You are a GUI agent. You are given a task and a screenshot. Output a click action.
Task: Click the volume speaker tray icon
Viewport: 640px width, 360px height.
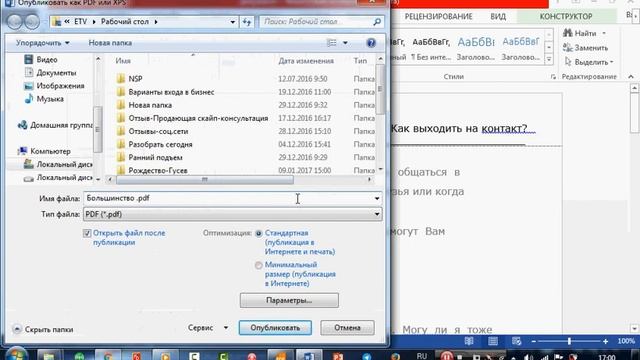529,357
